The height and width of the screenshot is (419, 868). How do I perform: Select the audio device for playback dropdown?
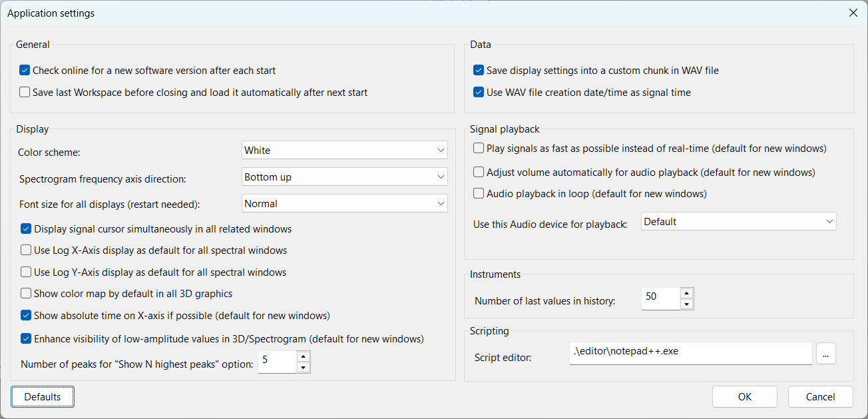[x=738, y=222]
